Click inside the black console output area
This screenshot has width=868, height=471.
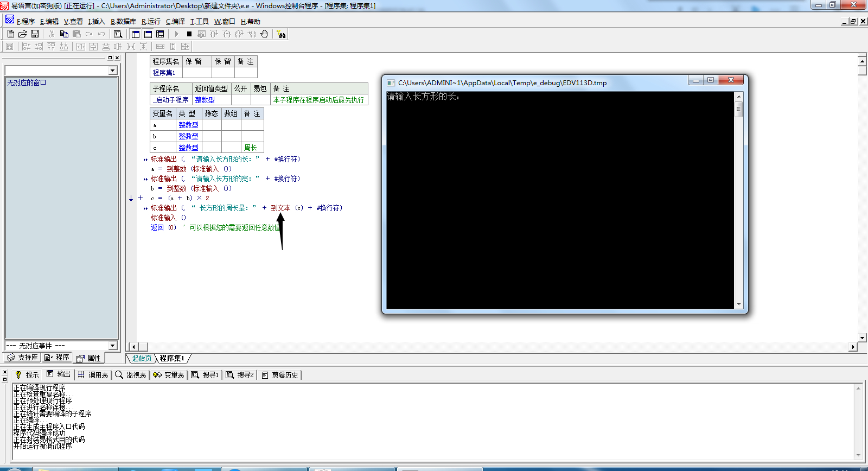[x=560, y=201]
